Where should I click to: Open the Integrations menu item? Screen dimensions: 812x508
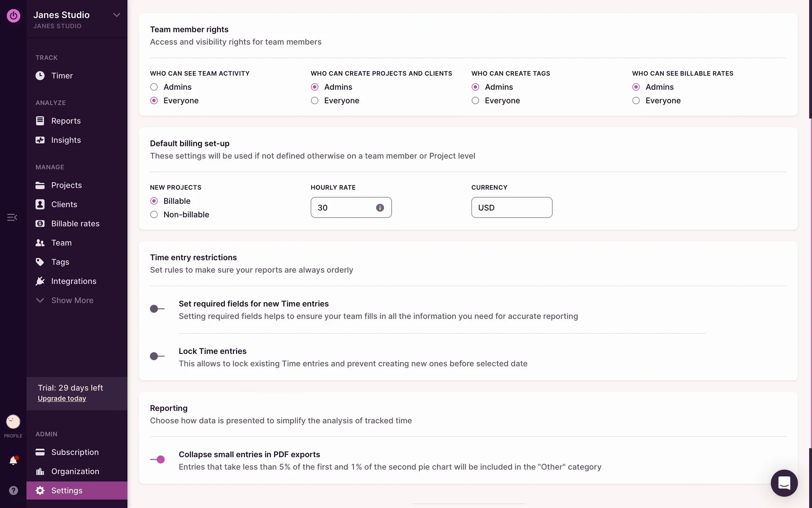[73, 281]
